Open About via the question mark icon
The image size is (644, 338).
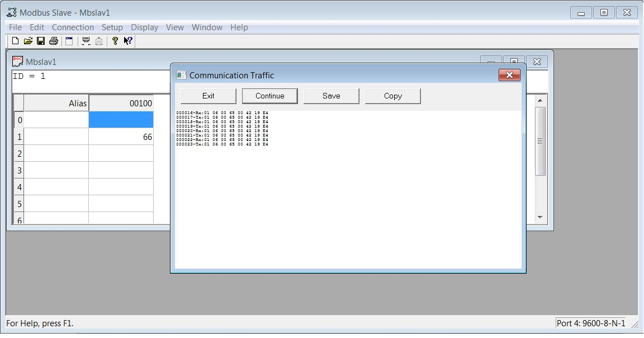tap(115, 41)
